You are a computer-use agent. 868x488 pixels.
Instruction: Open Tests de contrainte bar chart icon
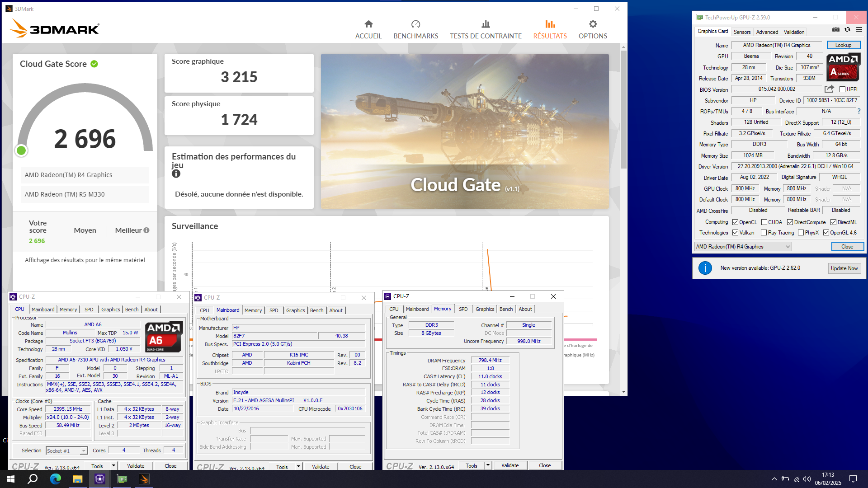click(486, 24)
